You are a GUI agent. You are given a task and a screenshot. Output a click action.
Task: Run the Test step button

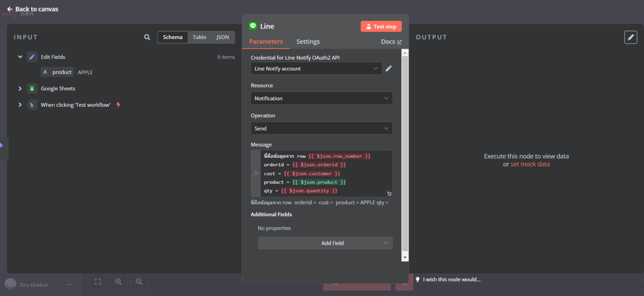coord(381,26)
